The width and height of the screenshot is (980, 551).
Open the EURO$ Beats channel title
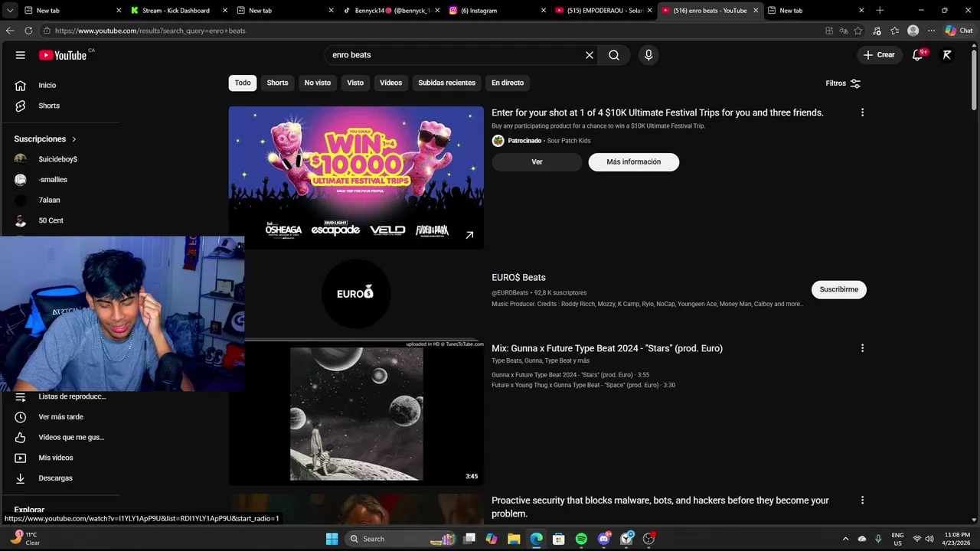click(518, 278)
